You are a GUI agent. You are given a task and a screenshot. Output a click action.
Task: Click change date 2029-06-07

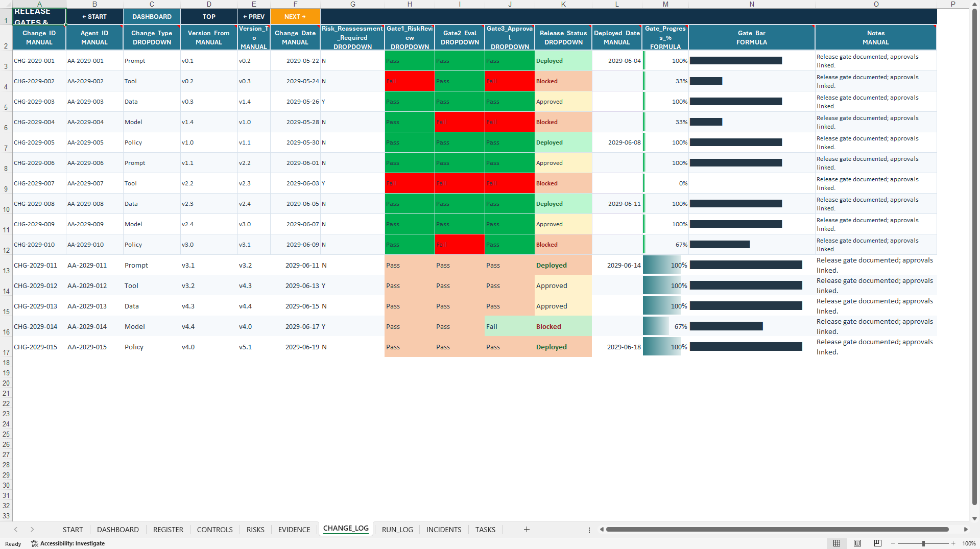coord(295,224)
